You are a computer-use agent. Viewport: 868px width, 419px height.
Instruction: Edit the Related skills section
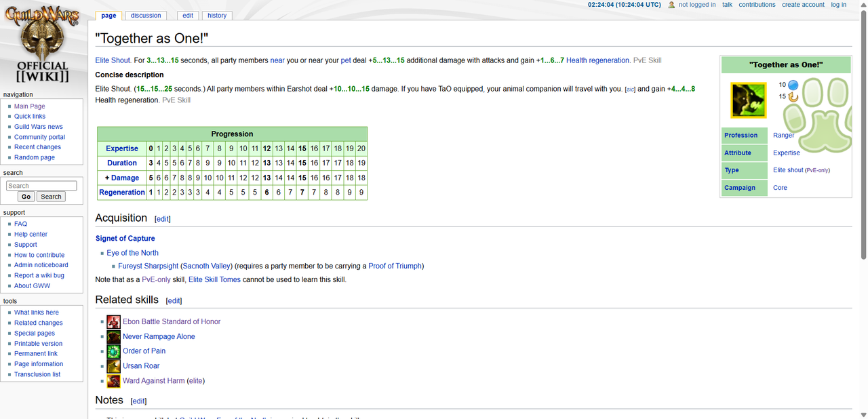tap(174, 301)
